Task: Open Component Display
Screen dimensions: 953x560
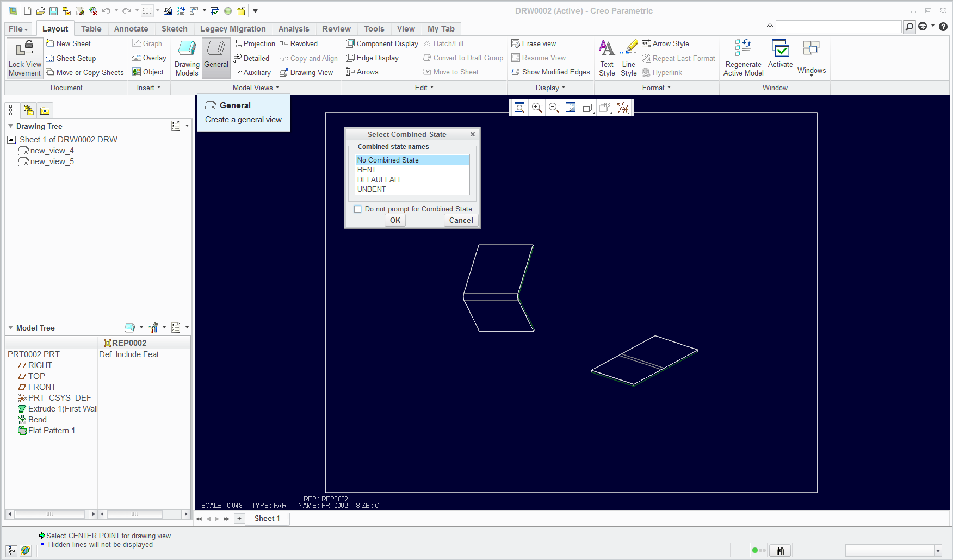Action: click(x=382, y=43)
